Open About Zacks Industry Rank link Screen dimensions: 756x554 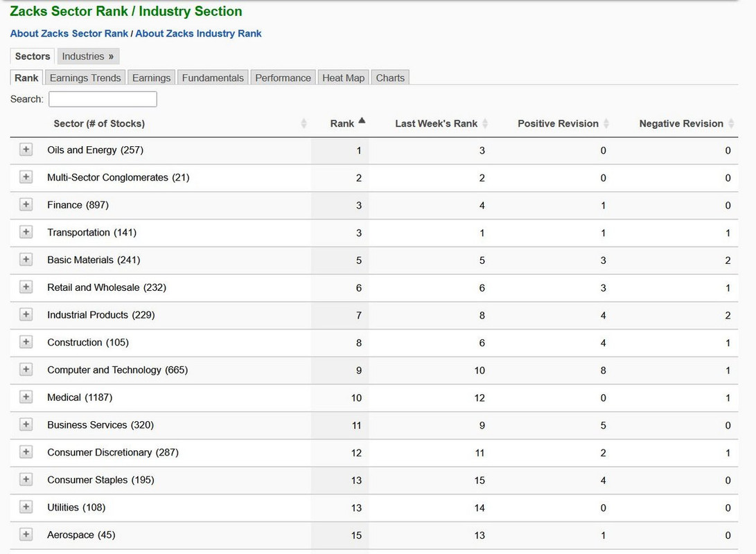click(198, 33)
